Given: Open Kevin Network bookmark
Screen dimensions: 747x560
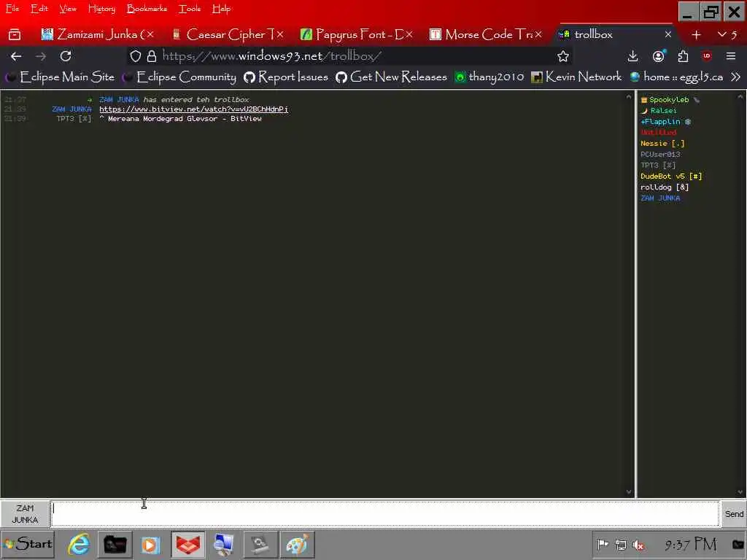Looking at the screenshot, I should 576,77.
